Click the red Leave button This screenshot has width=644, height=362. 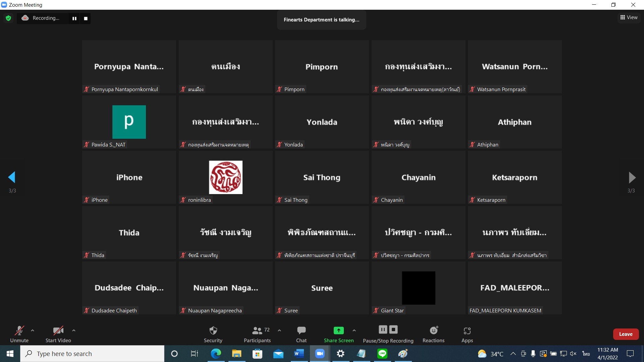[626, 334]
